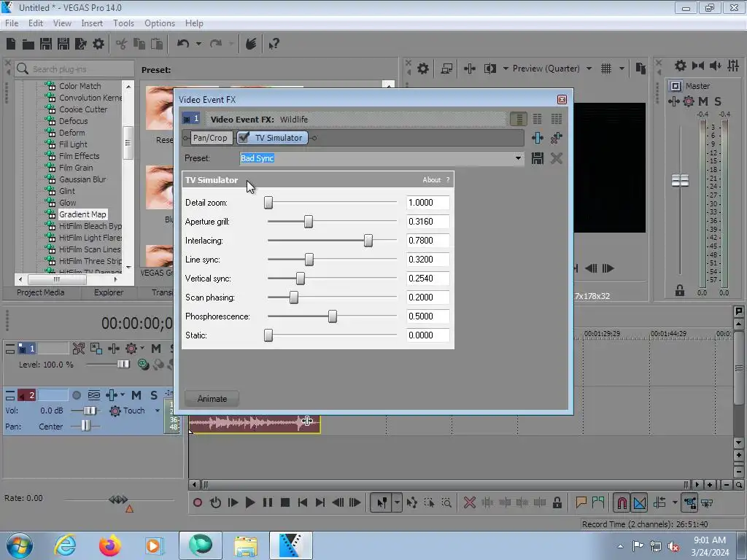Screen dimensions: 747x560
Task: Open the Insert menu
Action: [92, 23]
